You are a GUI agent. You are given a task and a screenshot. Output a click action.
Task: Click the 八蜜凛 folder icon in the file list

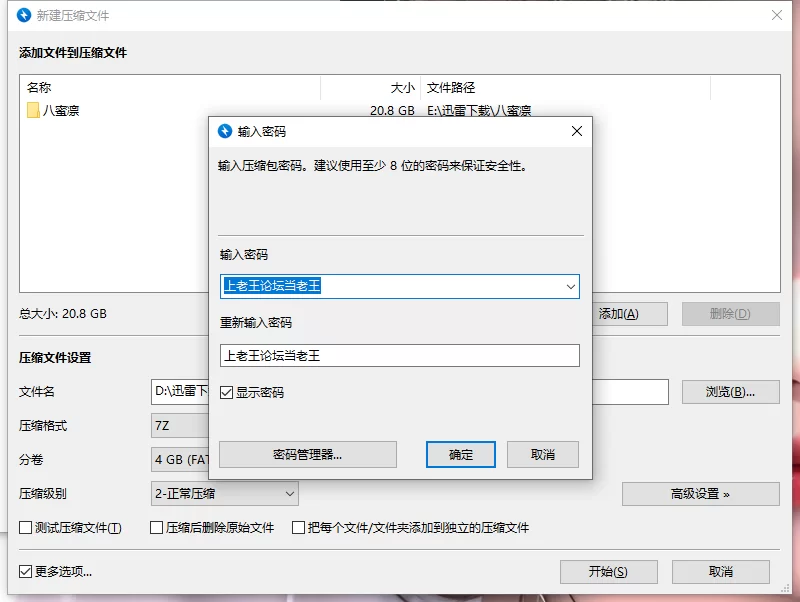coord(33,110)
